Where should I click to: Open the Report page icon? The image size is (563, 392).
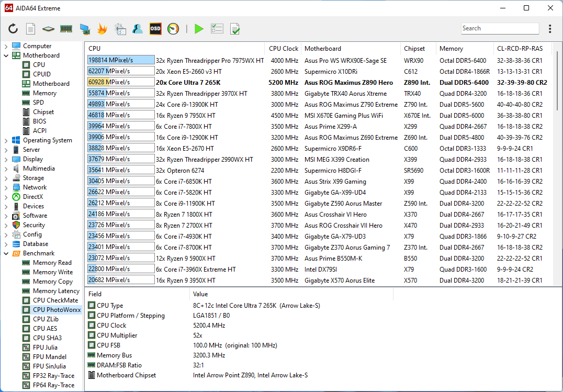(x=31, y=29)
